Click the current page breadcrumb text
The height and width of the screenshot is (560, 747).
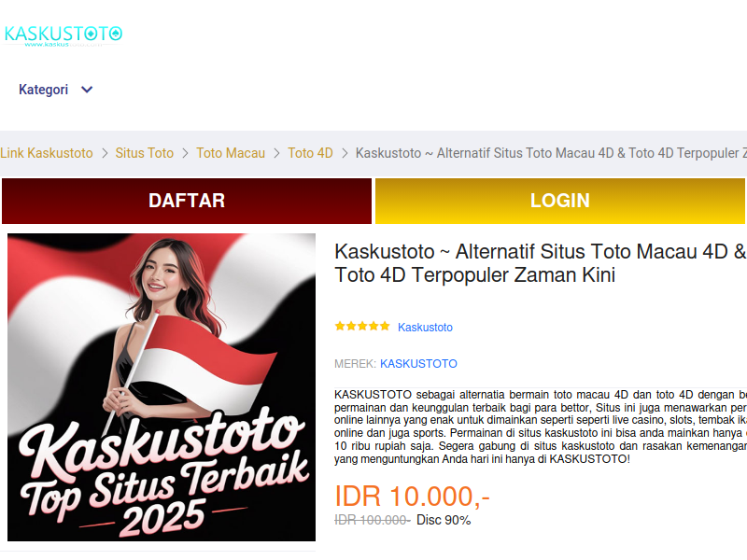[x=551, y=153]
